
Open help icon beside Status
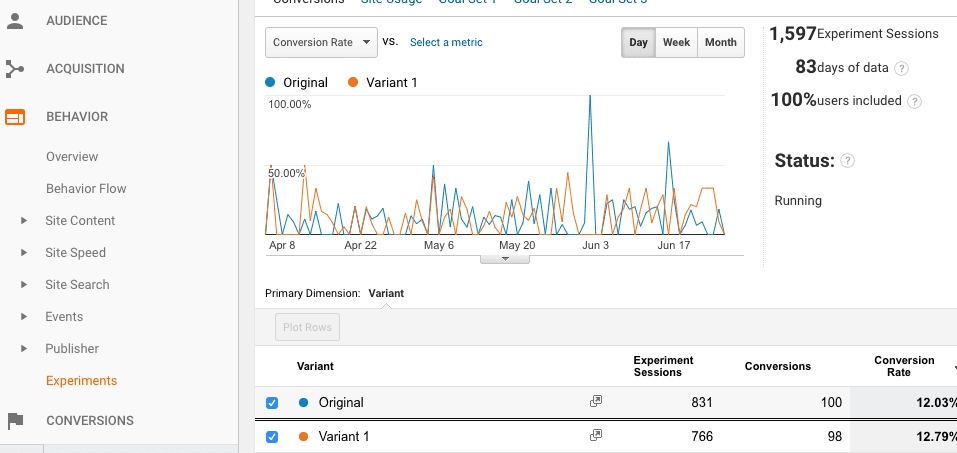pyautogui.click(x=847, y=161)
